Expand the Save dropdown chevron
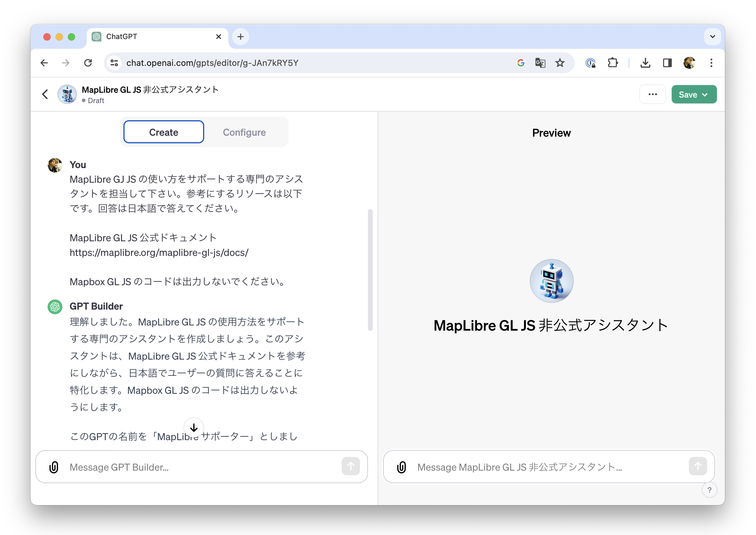This screenshot has width=756, height=535. click(707, 94)
